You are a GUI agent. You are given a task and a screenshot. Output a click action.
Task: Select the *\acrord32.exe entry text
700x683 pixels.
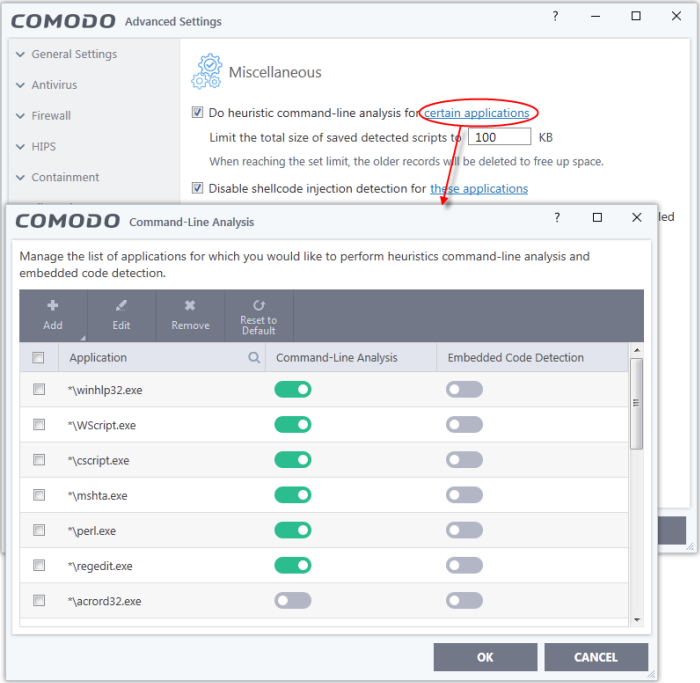[x=104, y=602]
